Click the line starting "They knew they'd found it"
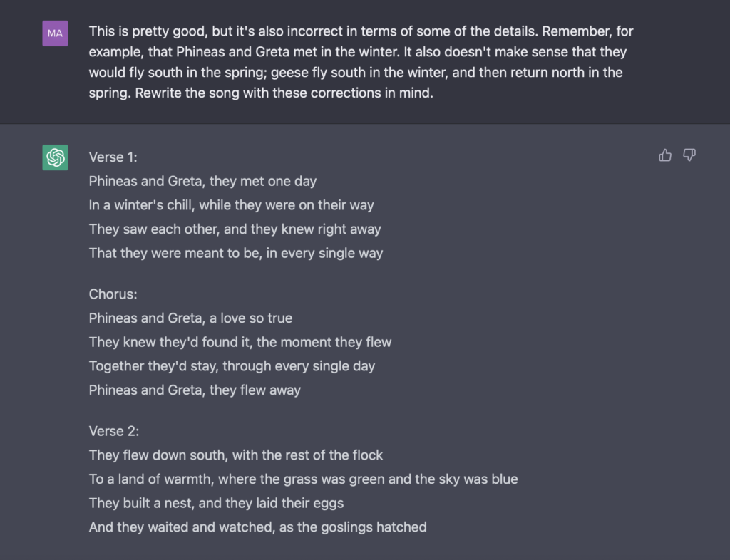 point(240,342)
